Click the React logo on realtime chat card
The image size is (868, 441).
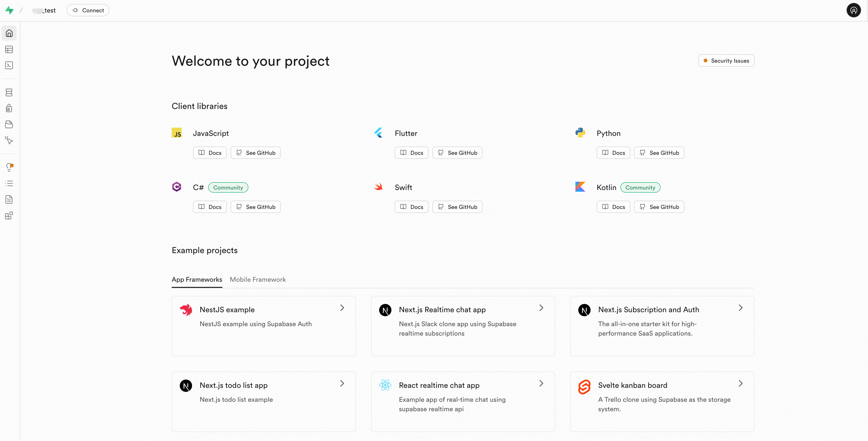[385, 385]
